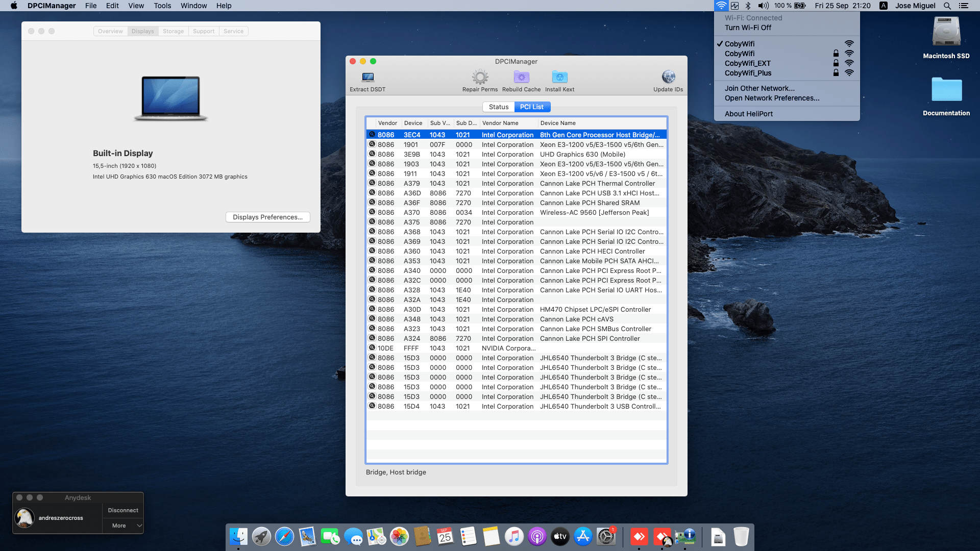Screen dimensions: 980x551
Task: Select the CobyWifi_EXT network
Action: pos(747,63)
